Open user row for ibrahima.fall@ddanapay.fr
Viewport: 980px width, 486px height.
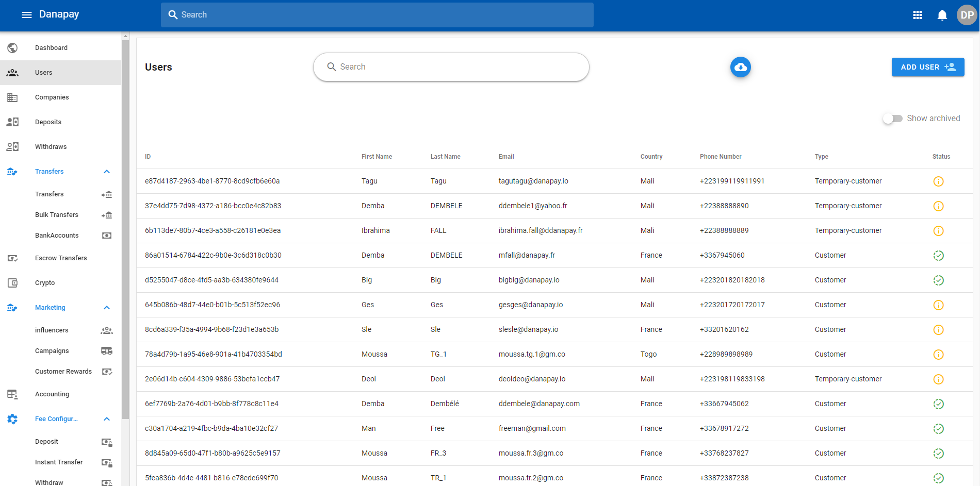tap(540, 231)
